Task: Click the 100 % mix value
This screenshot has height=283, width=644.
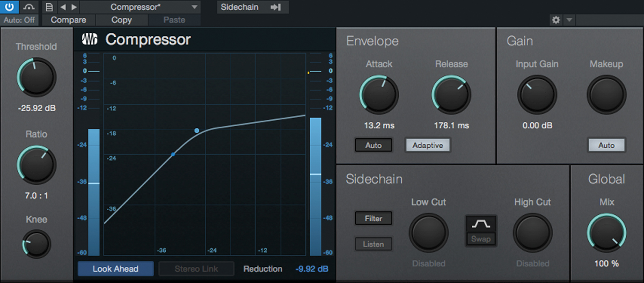Action: pos(607,264)
